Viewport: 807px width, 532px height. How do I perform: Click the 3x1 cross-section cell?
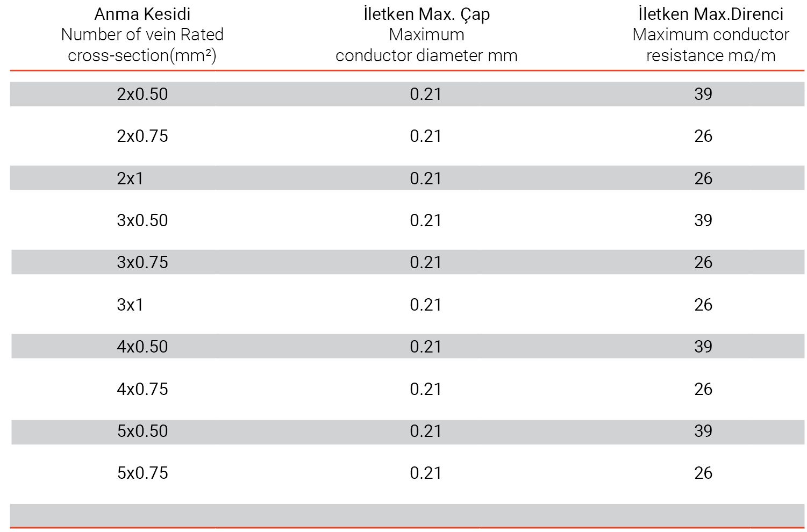(130, 305)
